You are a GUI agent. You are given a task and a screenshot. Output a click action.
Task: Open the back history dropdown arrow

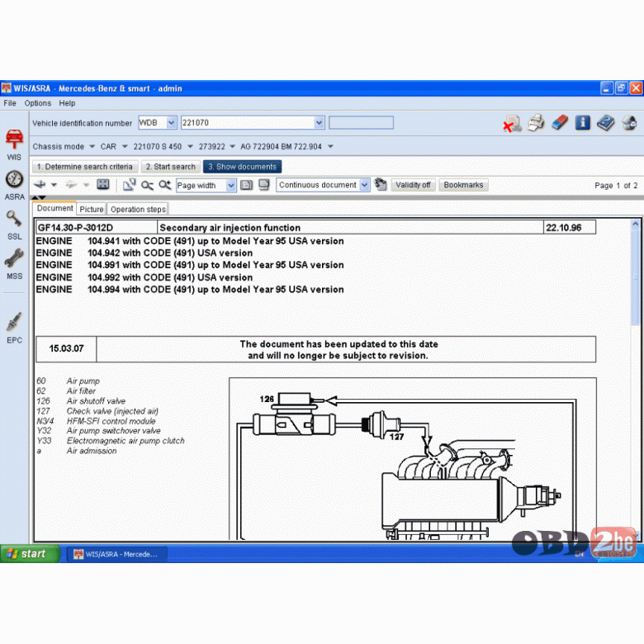point(54,185)
